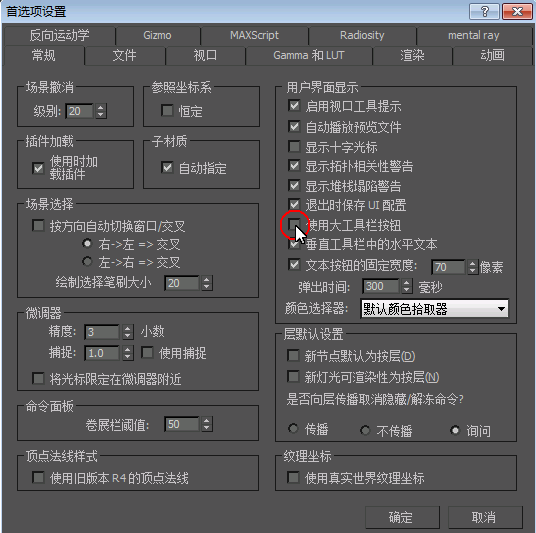This screenshot has width=536, height=533.
Task: Click the 文本按钮的固定宽度 pixel field
Action: pyautogui.click(x=448, y=267)
